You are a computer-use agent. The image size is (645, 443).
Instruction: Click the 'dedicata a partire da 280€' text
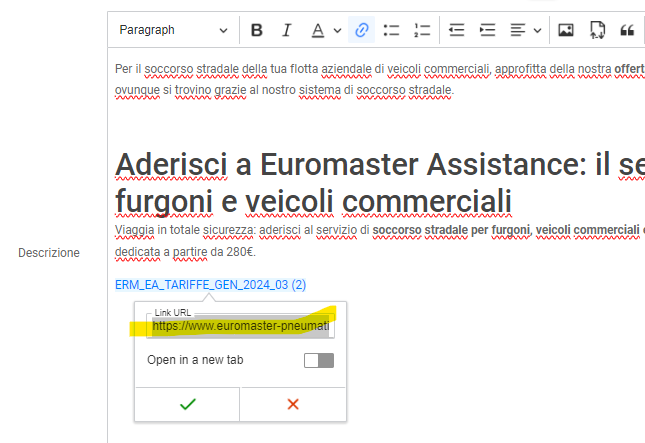185,252
